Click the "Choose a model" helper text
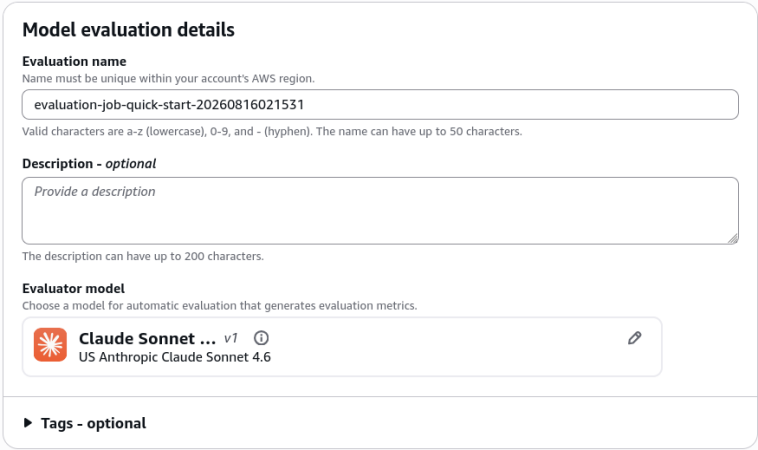The width and height of the screenshot is (758, 450). click(x=219, y=305)
